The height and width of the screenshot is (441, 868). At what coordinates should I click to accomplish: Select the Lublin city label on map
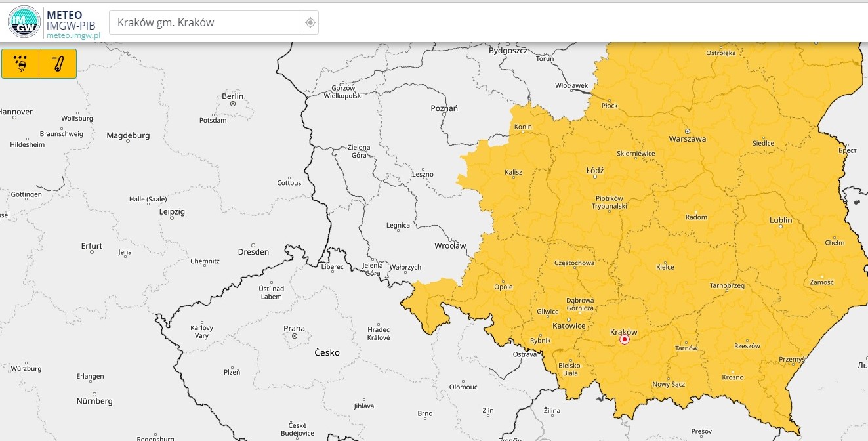[781, 220]
